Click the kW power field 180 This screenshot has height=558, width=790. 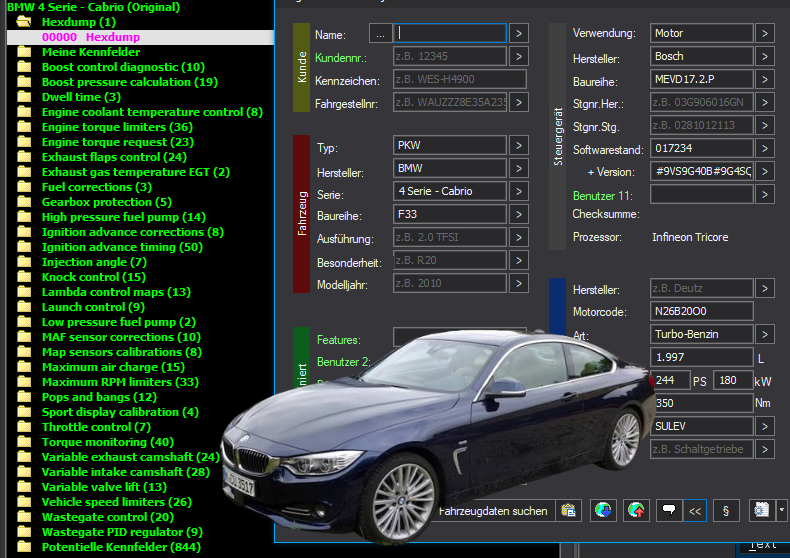point(733,380)
